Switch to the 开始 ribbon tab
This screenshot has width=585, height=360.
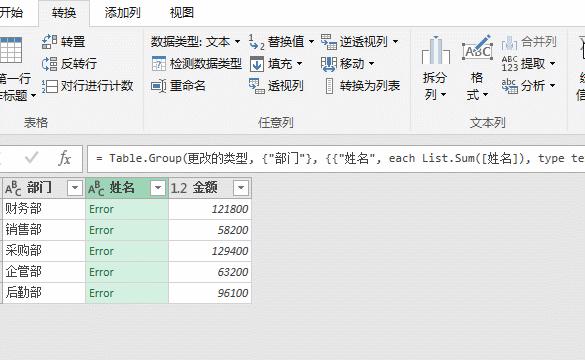click(11, 13)
